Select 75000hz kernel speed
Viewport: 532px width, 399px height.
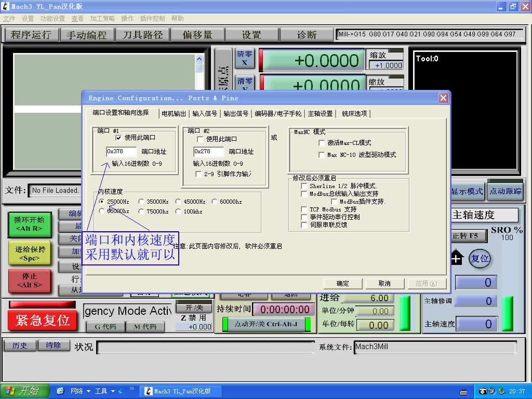coord(141,211)
